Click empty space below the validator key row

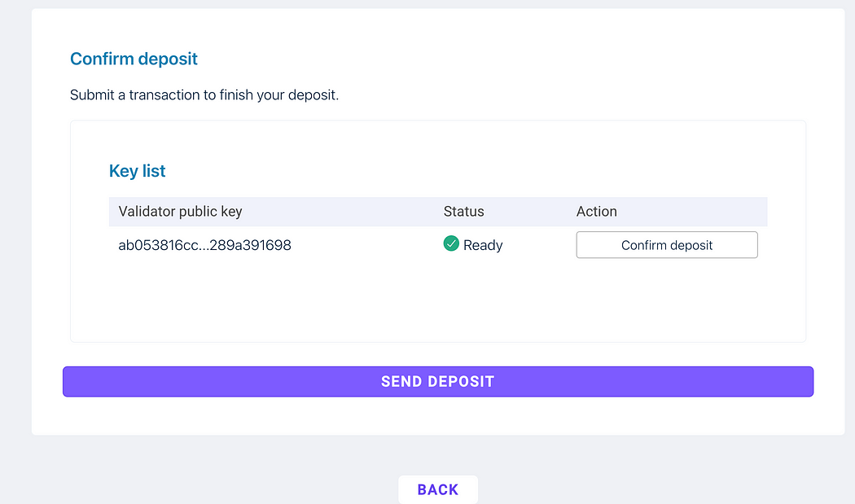pos(438,300)
